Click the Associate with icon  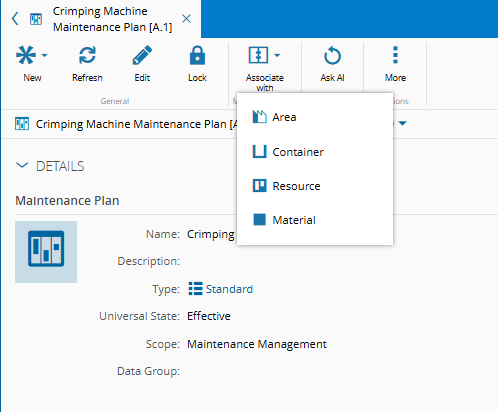[x=258, y=55]
